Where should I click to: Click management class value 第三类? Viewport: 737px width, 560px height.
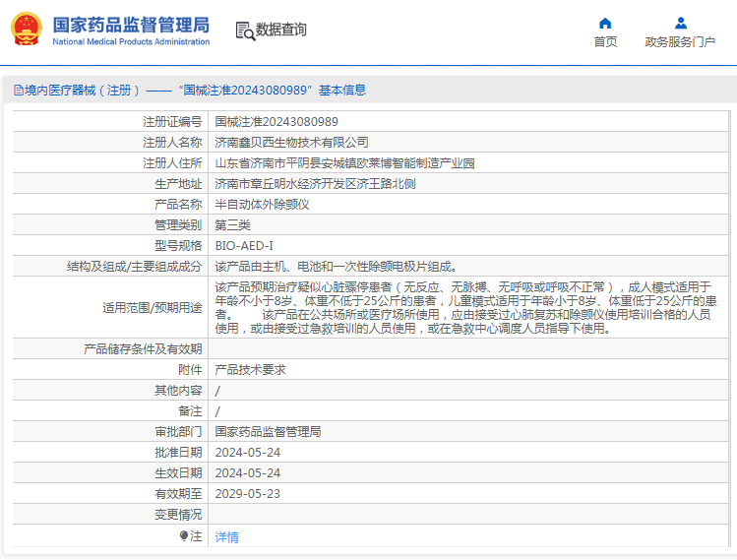[232, 225]
